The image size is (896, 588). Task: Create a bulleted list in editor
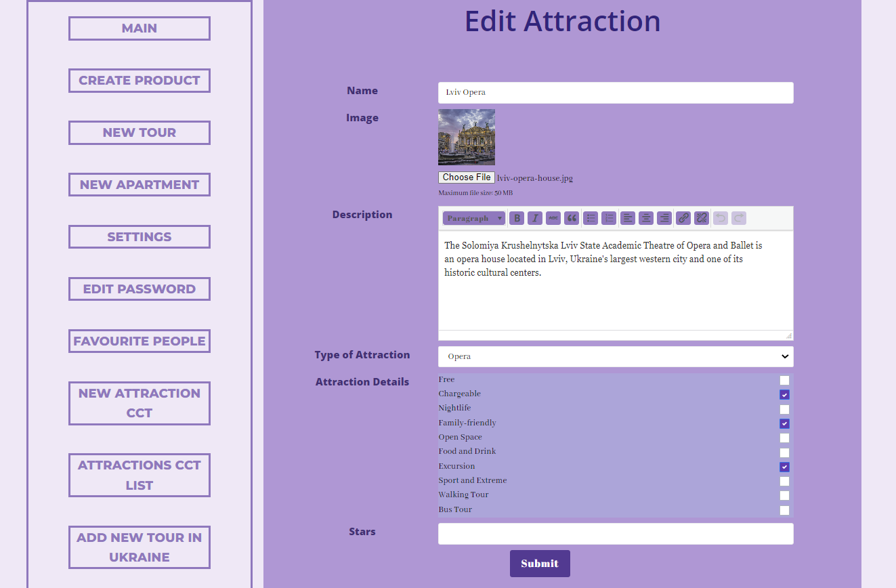coord(591,218)
